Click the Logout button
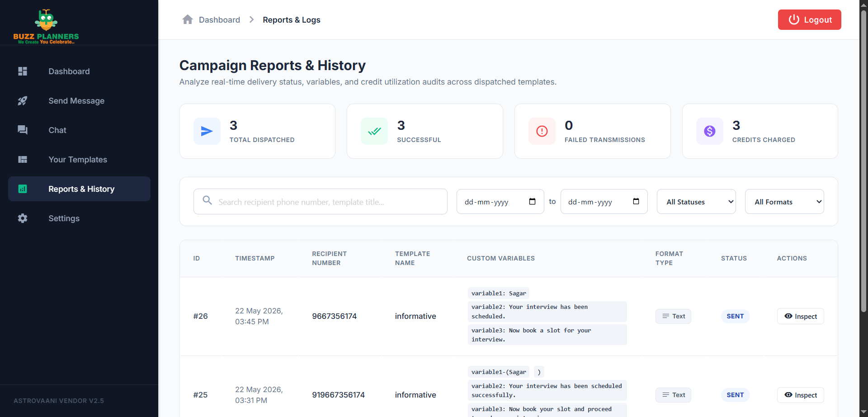The width and height of the screenshot is (868, 417). coord(809,19)
